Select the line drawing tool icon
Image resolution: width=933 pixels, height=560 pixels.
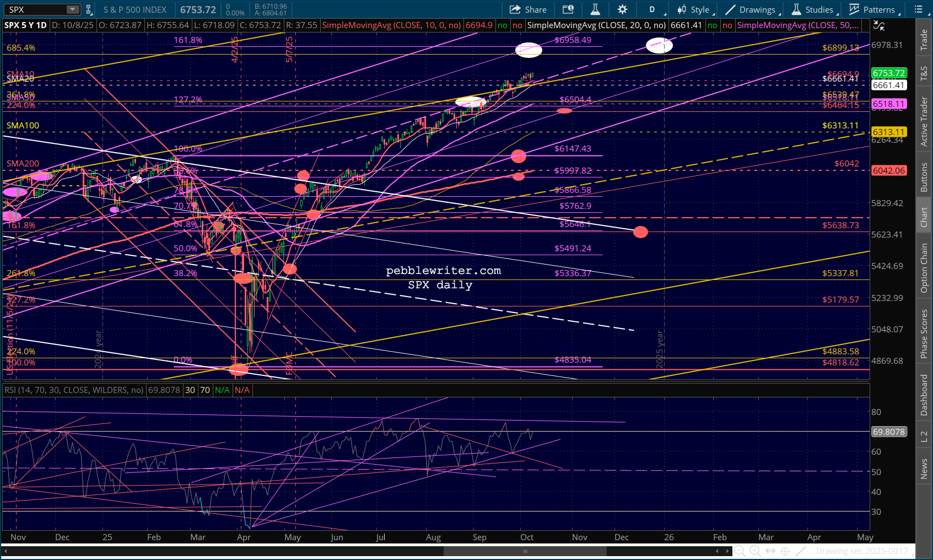click(801, 551)
